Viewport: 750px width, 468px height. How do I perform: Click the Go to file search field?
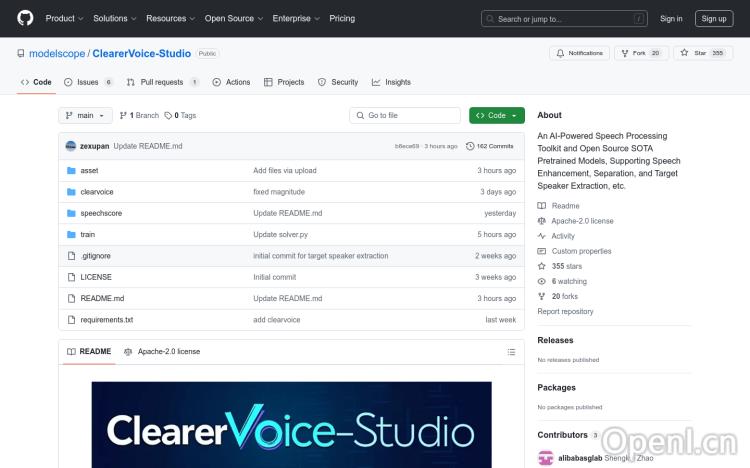[x=404, y=116]
